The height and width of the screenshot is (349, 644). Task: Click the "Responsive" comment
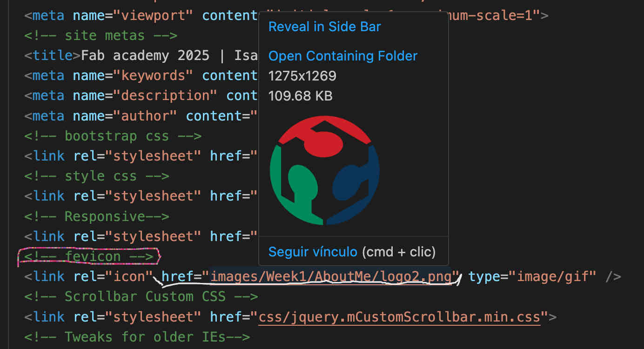97,216
